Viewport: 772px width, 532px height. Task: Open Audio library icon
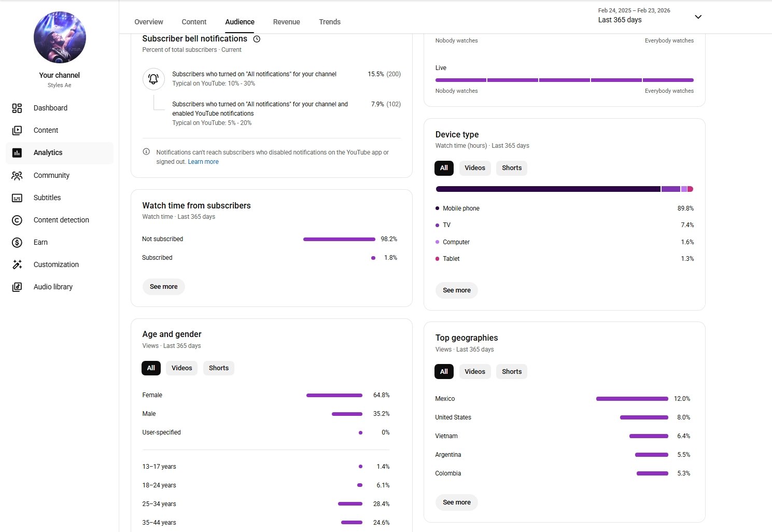point(17,287)
